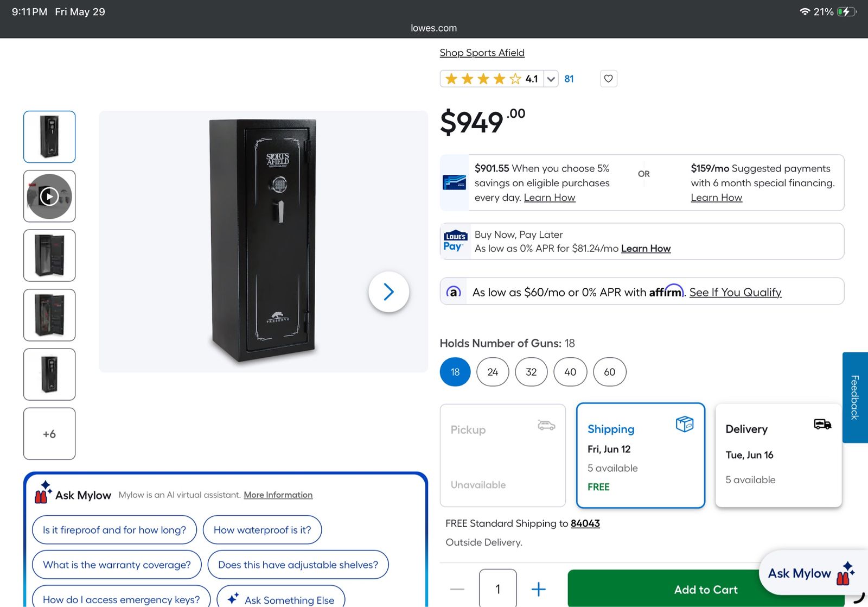Screen dimensions: 868x607
Task: Expand the star rating breakdown dropdown
Action: tap(551, 79)
